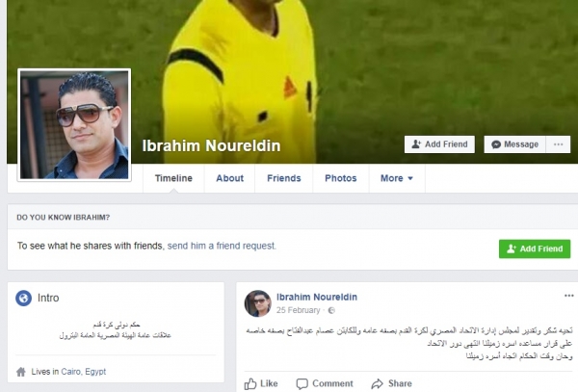Click the globe privacy icon beside 25 February
This screenshot has height=392, width=578.
[331, 310]
